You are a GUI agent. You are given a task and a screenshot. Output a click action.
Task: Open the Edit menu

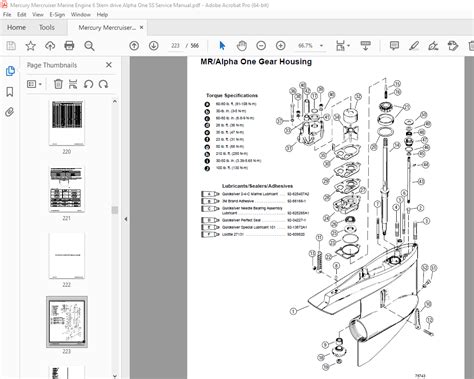click(22, 15)
